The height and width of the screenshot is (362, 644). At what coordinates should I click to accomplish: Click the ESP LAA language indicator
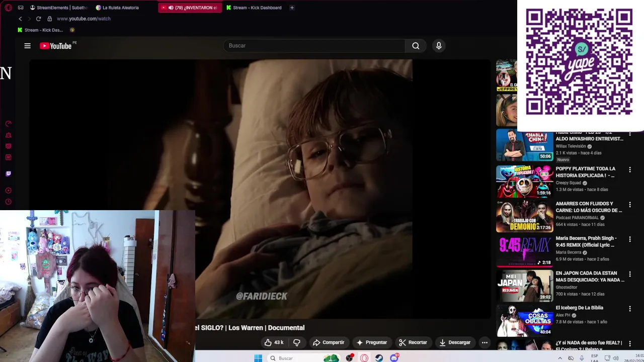point(594,358)
